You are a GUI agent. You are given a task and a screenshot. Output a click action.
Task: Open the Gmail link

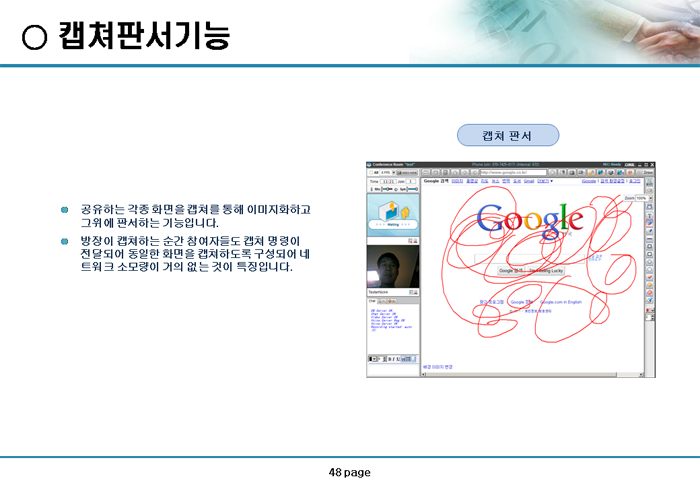tap(529, 181)
